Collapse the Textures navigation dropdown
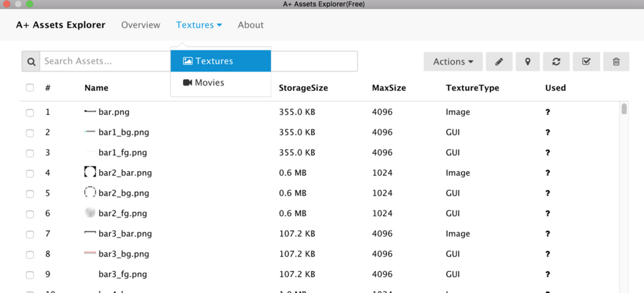The height and width of the screenshot is (293, 644). click(199, 25)
